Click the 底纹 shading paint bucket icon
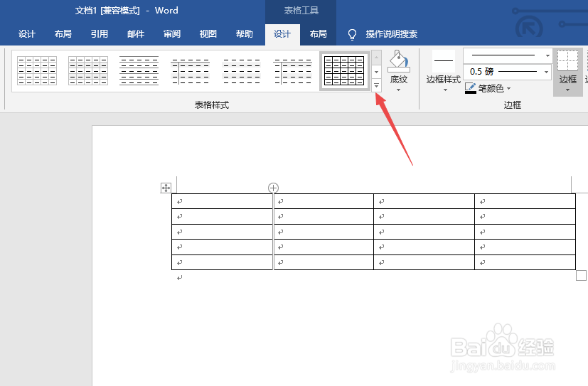 399,61
